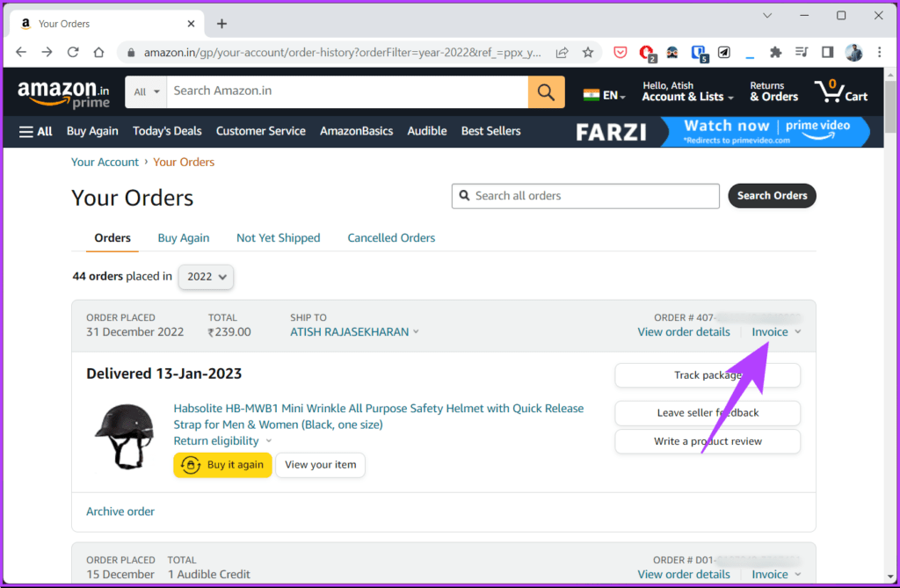Click the Search all orders field
The width and height of the screenshot is (900, 588).
coord(585,196)
